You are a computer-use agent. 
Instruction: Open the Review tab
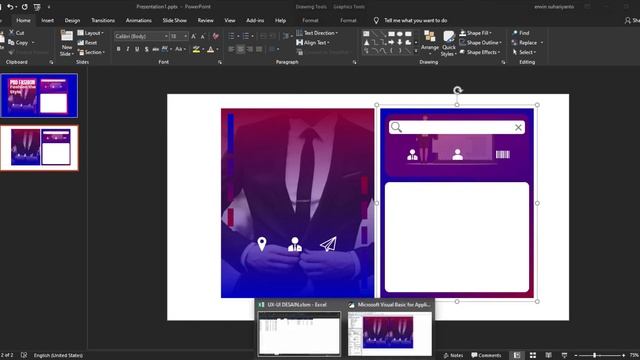pyautogui.click(x=205, y=20)
